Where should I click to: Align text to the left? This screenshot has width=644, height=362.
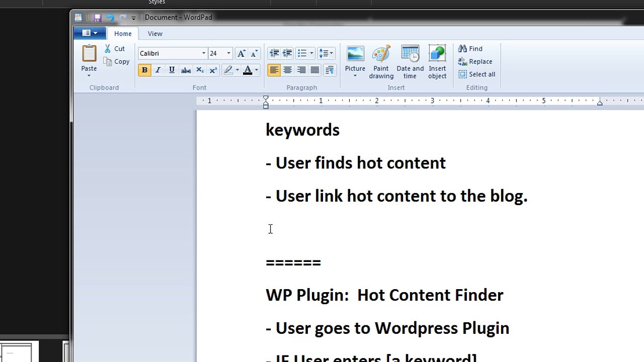pyautogui.click(x=274, y=70)
